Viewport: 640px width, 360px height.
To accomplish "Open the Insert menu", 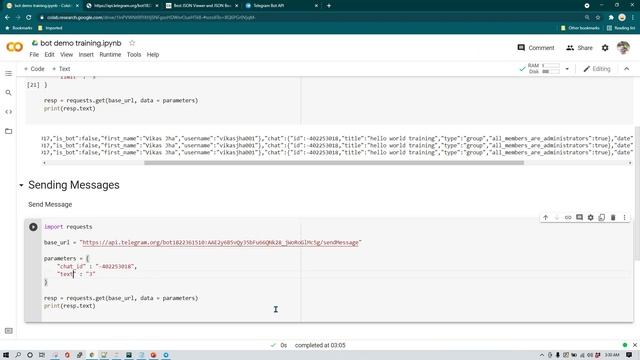I will point(86,55).
